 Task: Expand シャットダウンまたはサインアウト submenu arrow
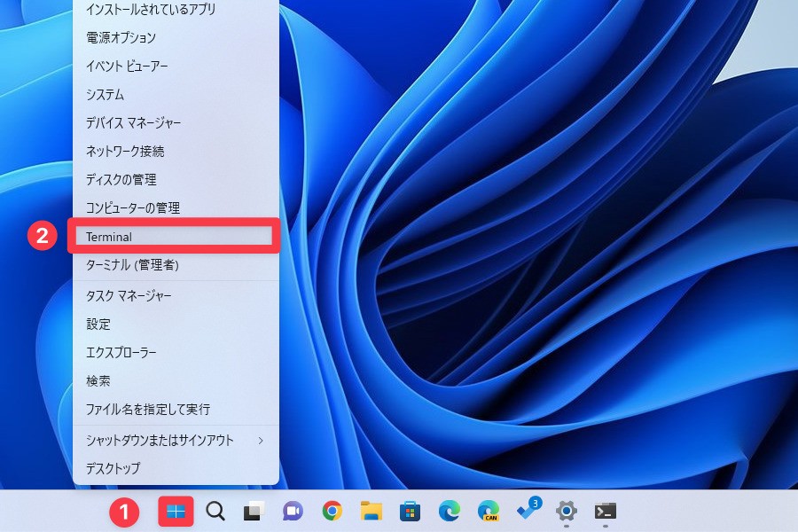point(261,441)
